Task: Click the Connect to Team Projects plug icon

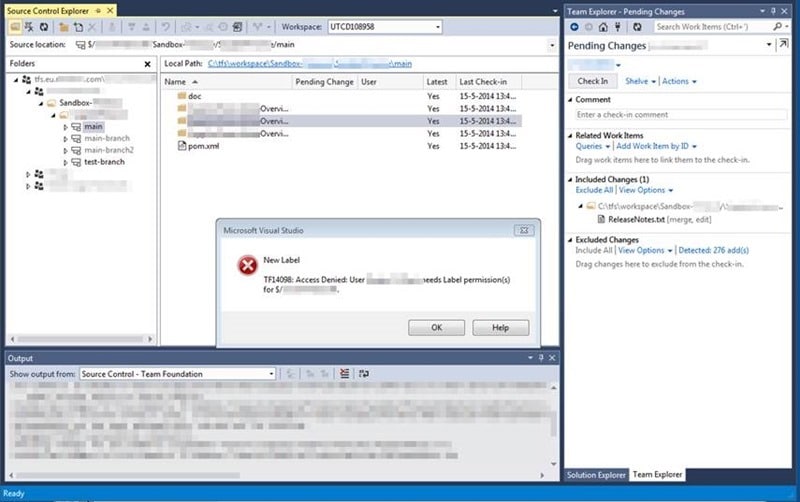Action: point(618,27)
